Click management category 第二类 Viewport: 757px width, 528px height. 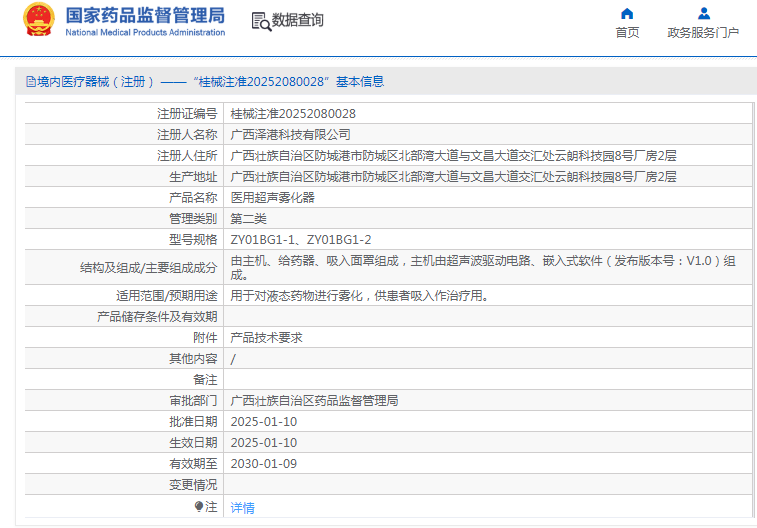[248, 219]
